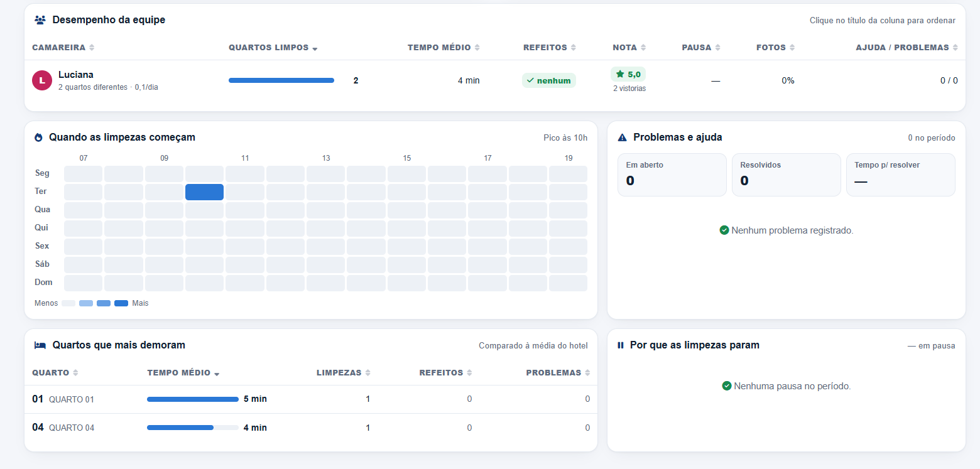Sort team table by Nota column
980x469 pixels.
629,48
